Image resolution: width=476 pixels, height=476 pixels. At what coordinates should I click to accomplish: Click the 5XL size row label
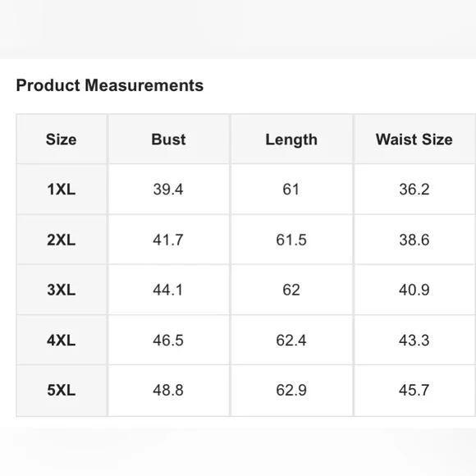pos(62,390)
